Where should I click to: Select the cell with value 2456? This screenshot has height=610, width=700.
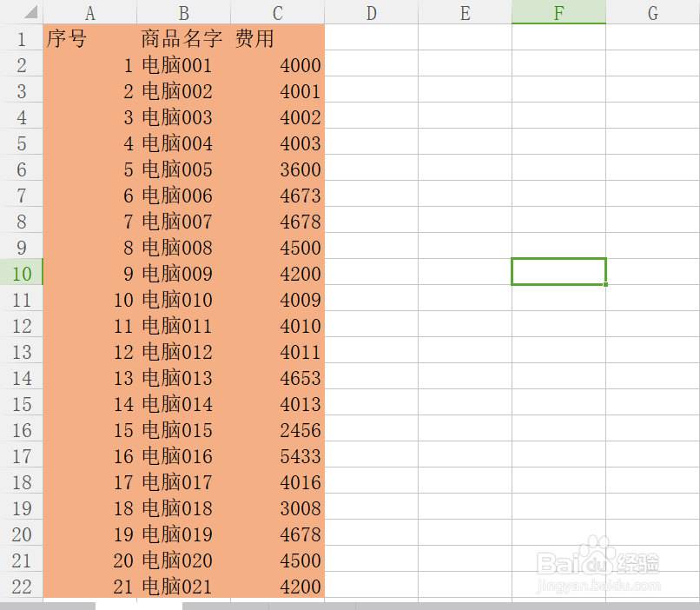tap(277, 430)
